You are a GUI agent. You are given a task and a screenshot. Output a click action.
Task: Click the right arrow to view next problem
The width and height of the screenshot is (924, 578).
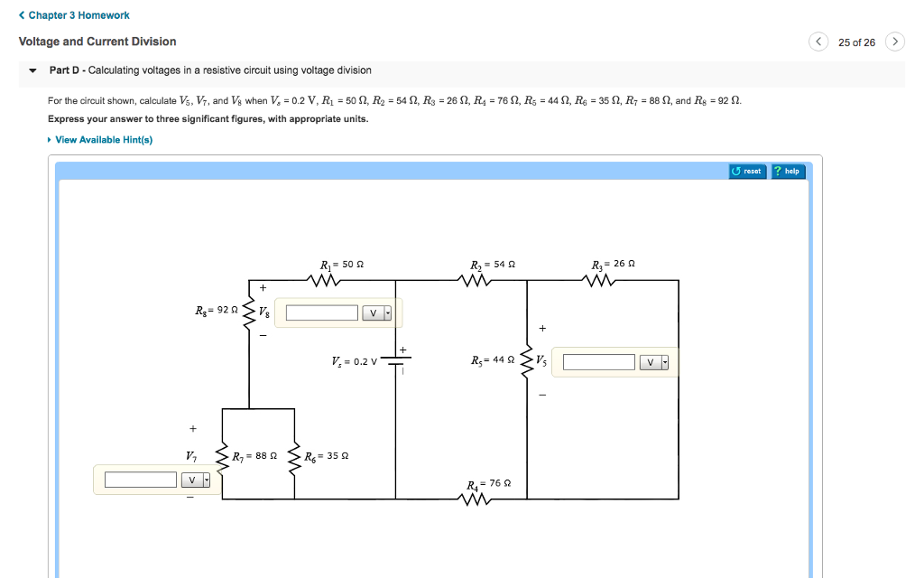pos(894,42)
